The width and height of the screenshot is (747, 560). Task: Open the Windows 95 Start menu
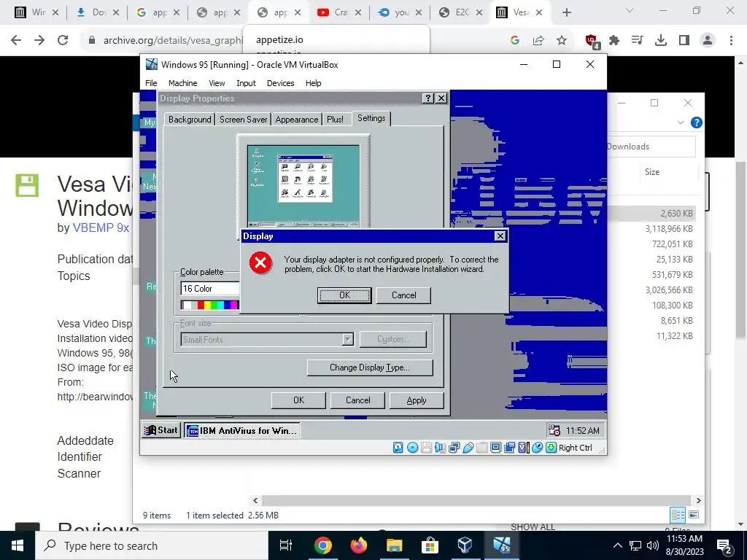pyautogui.click(x=161, y=430)
